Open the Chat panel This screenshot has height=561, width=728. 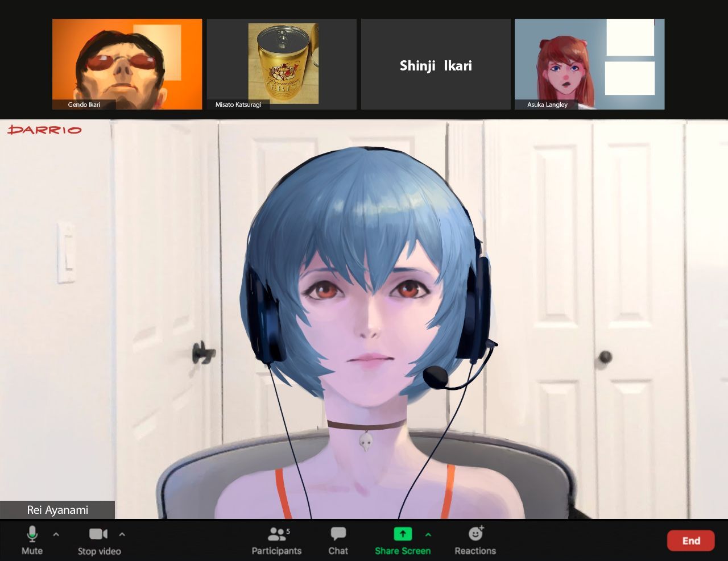[x=338, y=541]
